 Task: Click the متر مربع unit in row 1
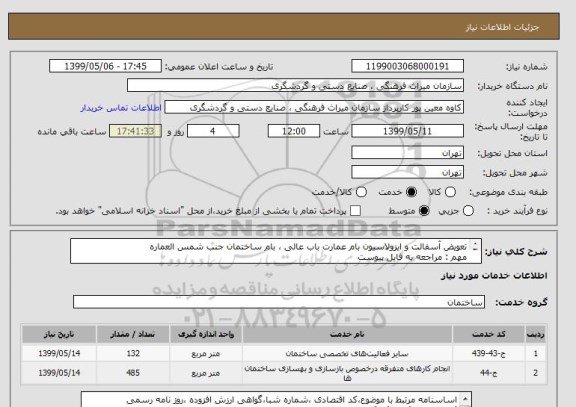[x=206, y=354]
